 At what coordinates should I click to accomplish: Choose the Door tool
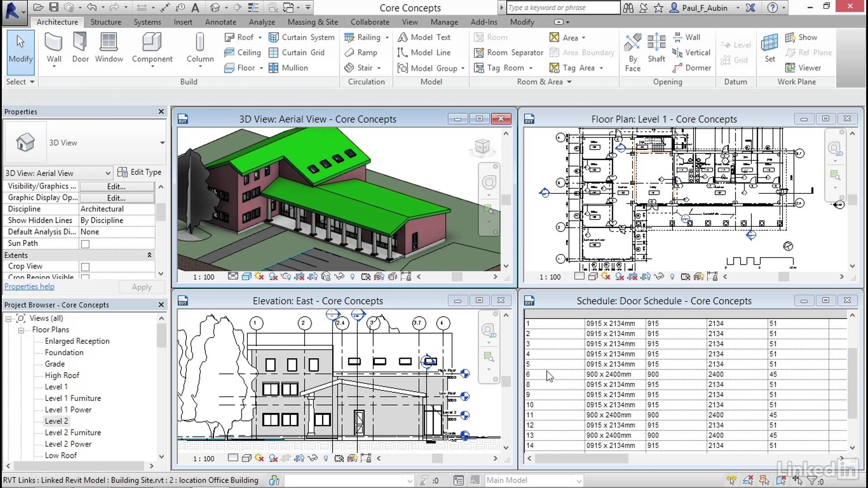(x=80, y=48)
